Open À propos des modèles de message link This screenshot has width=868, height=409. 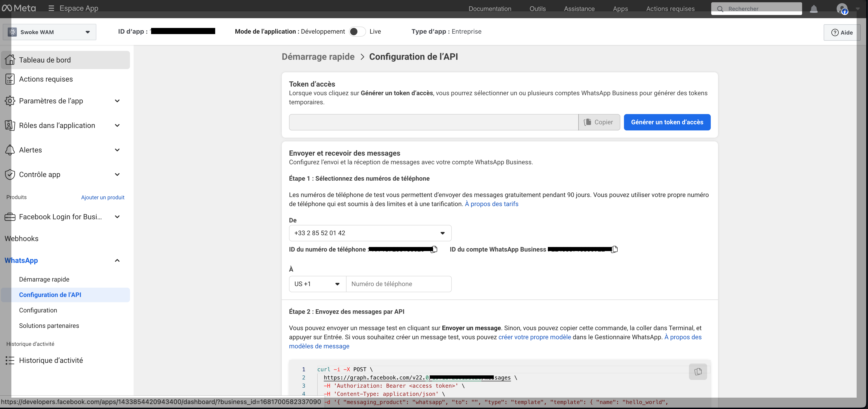(x=495, y=342)
